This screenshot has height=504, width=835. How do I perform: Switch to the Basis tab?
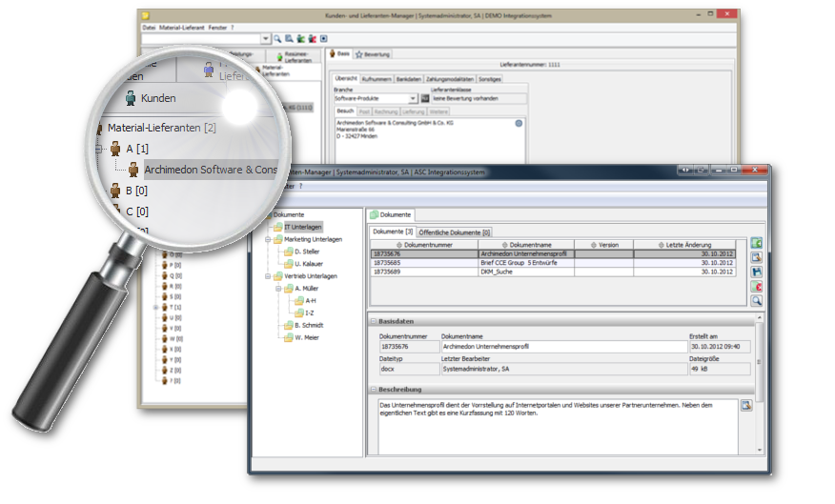[339, 53]
